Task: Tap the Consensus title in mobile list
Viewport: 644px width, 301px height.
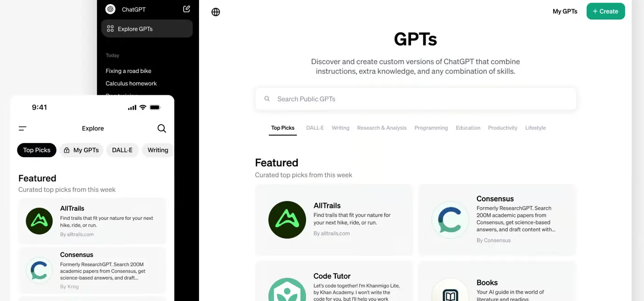Action: 77,255
